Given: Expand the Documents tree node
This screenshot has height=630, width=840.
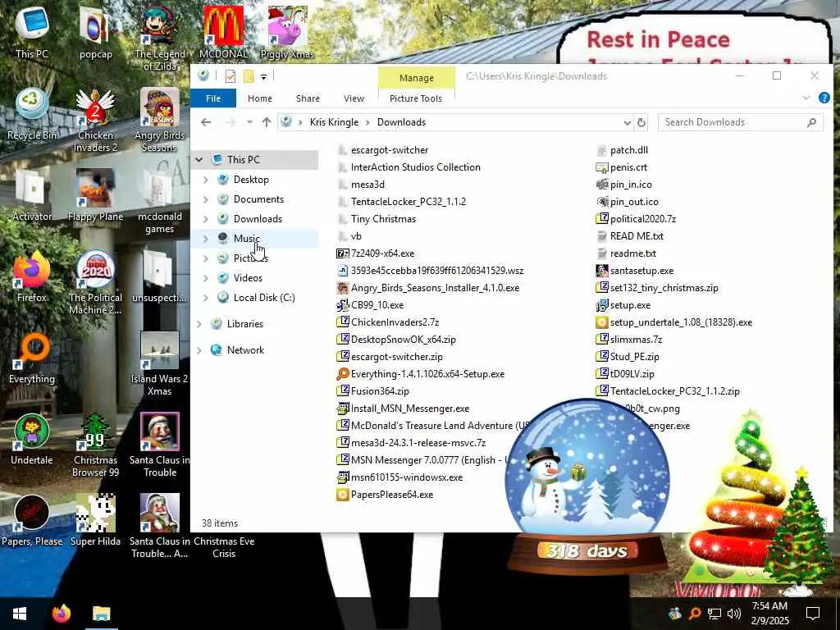Looking at the screenshot, I should coord(206,199).
